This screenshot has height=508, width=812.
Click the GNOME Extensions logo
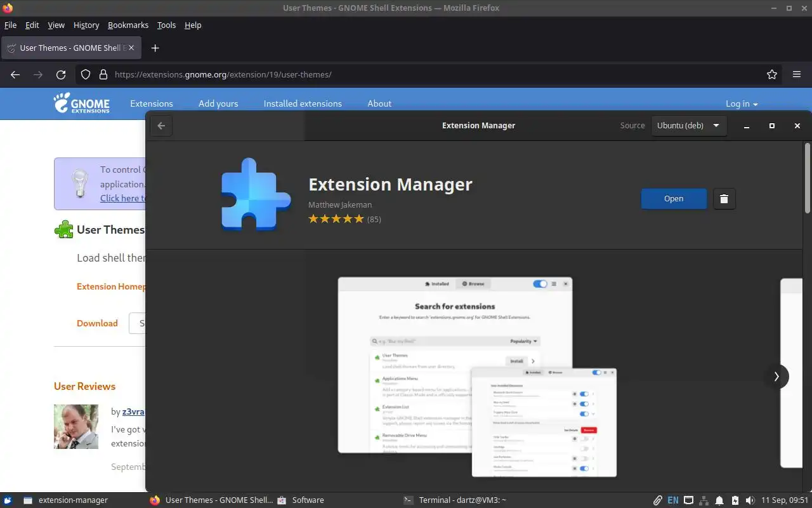81,103
